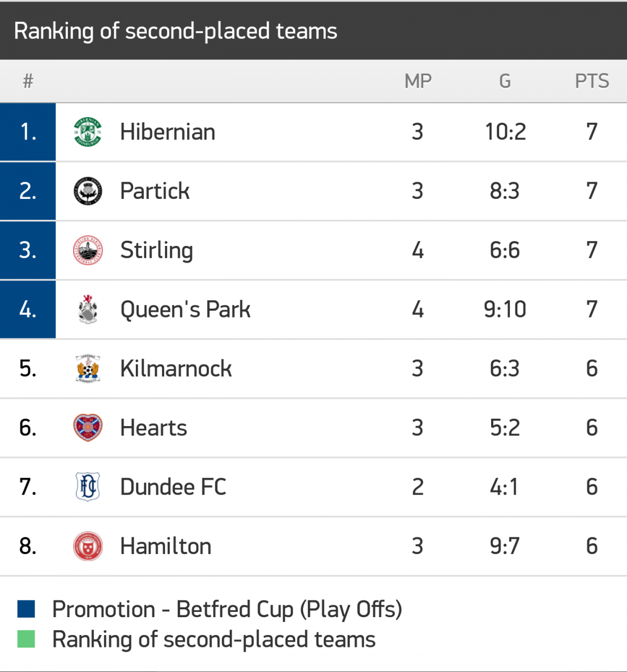627x672 pixels.
Task: Click the blue Promotion legend swatch
Action: [x=26, y=609]
